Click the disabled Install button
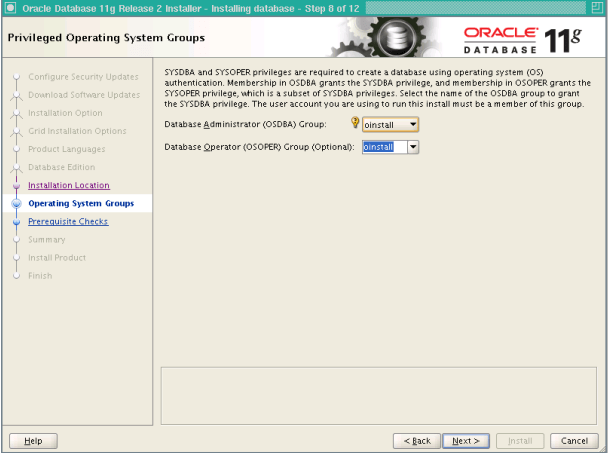Viewport: 608px width, 453px height. click(520, 441)
